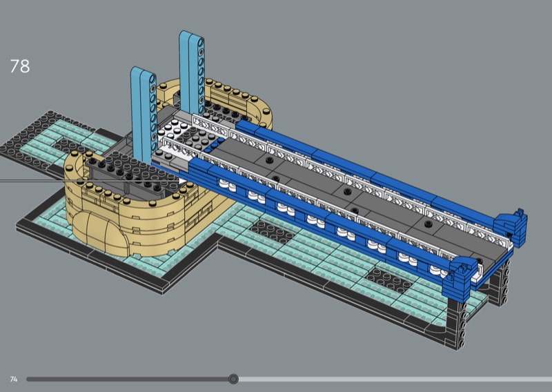Select the taller light blue Technic beam
The width and height of the screenshot is (552, 392).
192,72
